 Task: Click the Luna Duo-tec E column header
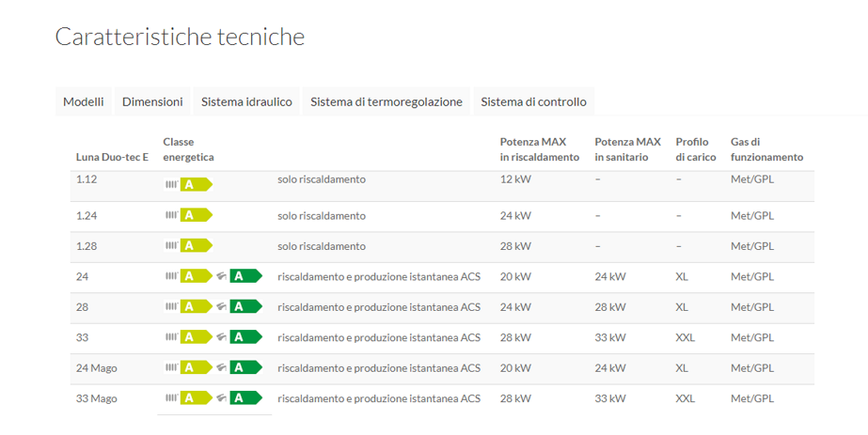(112, 157)
